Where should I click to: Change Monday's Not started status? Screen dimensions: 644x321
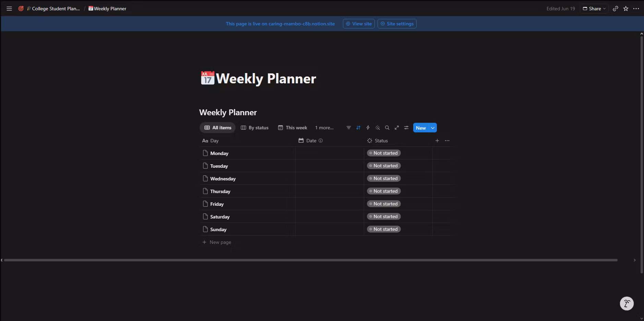[384, 153]
